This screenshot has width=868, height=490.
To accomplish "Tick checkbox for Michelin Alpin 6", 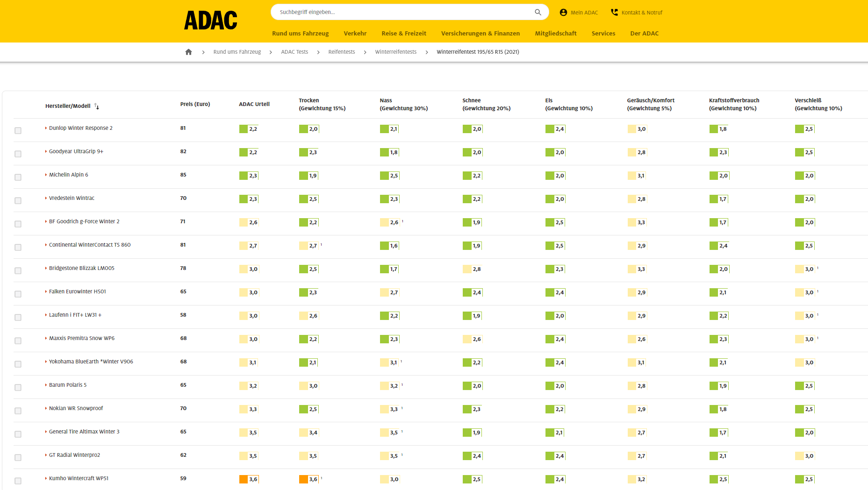I will [18, 177].
